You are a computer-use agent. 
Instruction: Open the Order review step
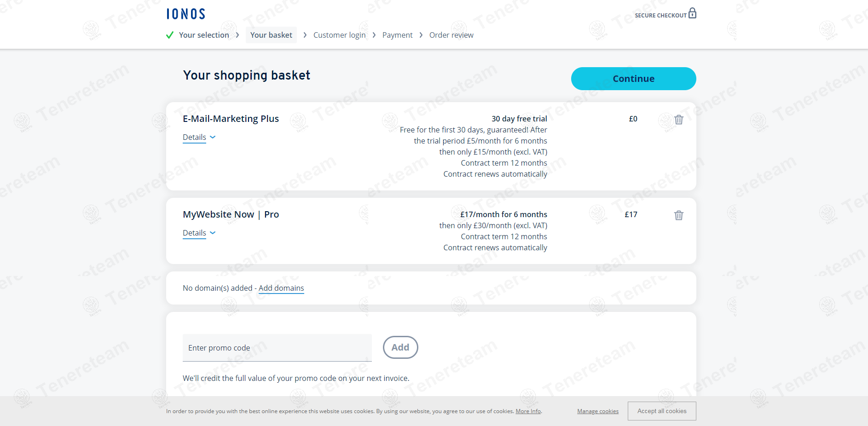[x=451, y=35]
